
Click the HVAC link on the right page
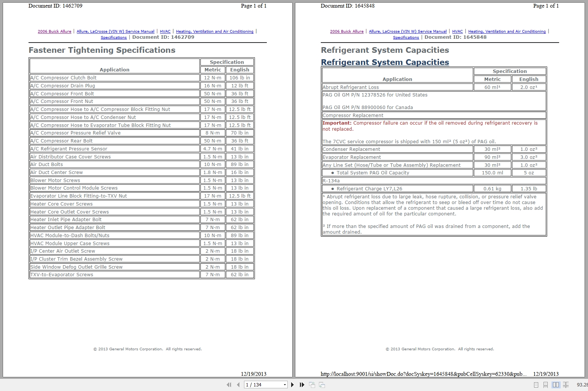(458, 32)
